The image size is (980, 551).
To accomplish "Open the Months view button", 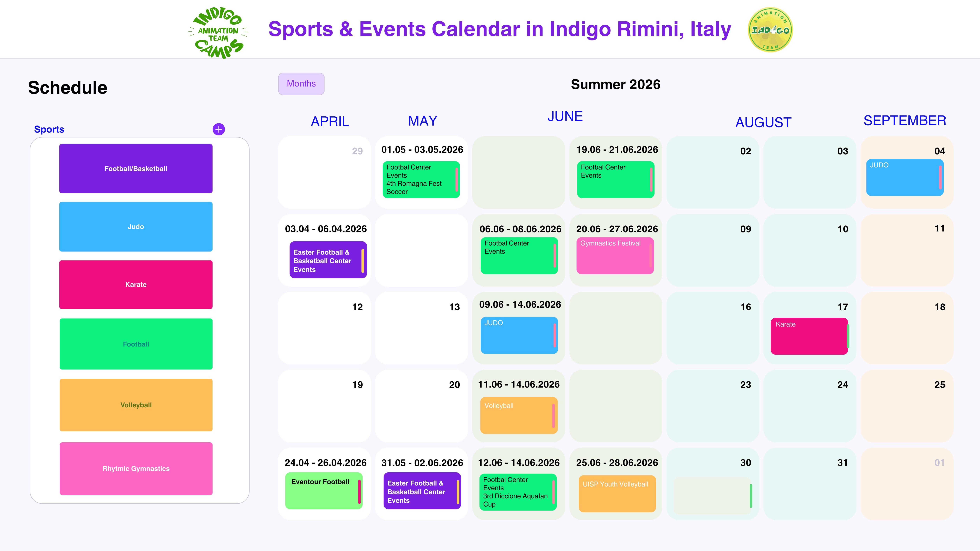I will click(x=301, y=84).
